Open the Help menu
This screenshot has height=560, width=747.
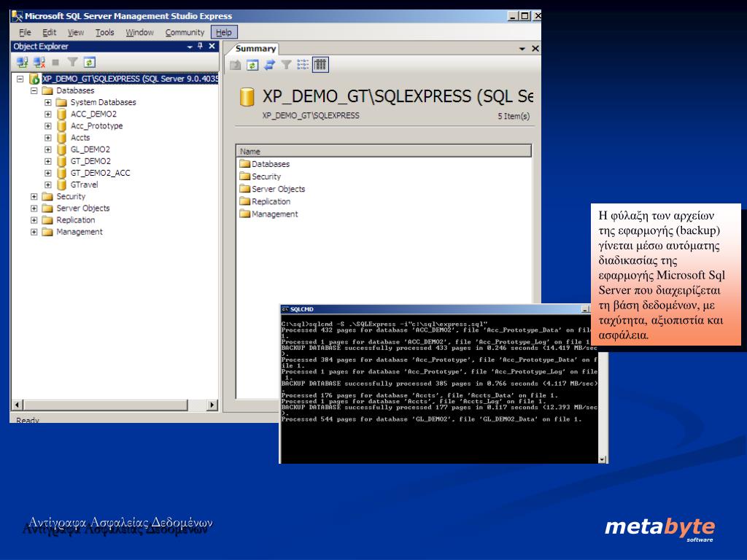coord(224,32)
